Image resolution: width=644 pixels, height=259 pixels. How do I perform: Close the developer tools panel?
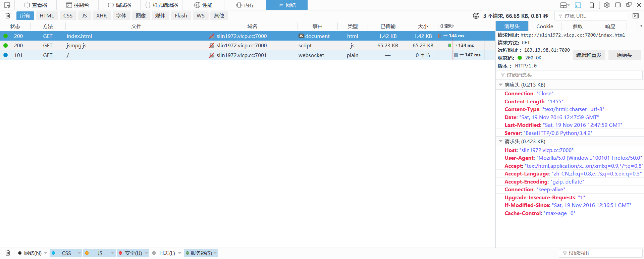point(639,5)
